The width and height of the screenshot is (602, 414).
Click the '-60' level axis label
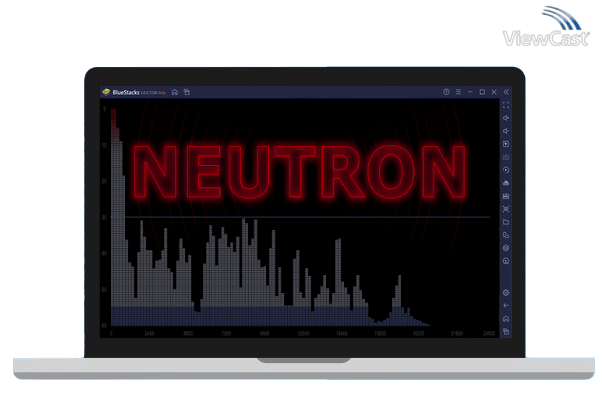click(x=104, y=326)
